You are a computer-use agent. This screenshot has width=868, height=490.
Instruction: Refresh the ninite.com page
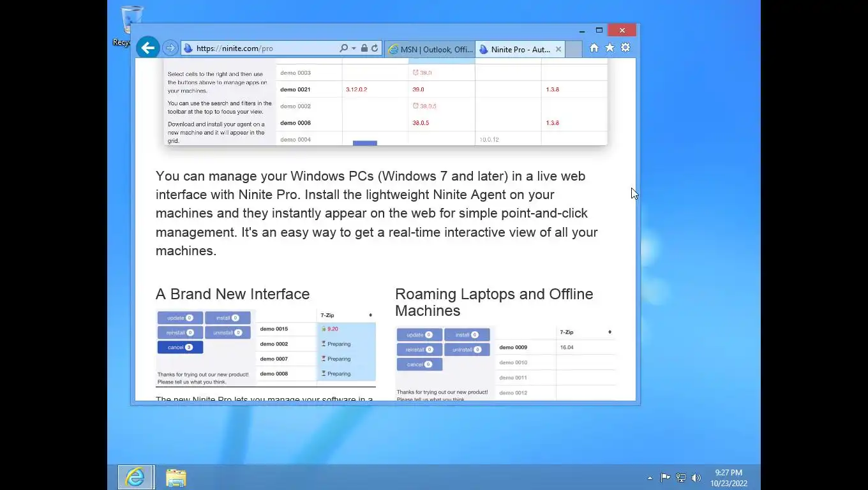point(375,48)
